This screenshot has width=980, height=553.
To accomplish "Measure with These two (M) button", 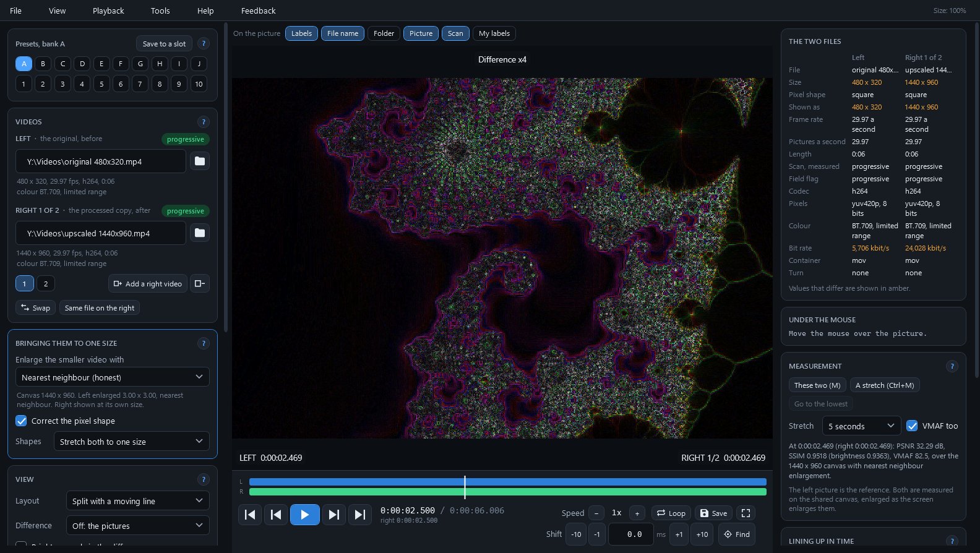I will pyautogui.click(x=817, y=385).
